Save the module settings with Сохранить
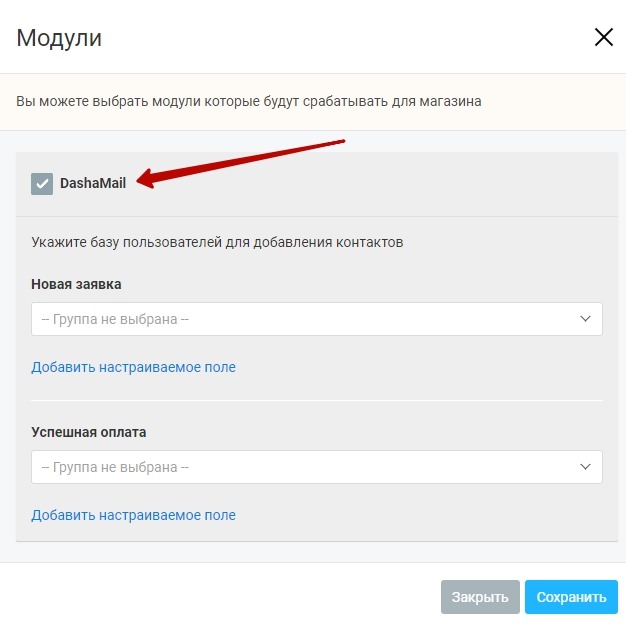Screen dimensions: 626x625 [x=571, y=597]
